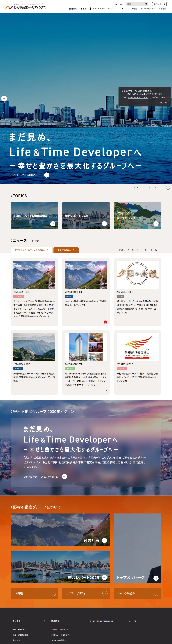Select 事業会社のニュース tab

point(66,250)
